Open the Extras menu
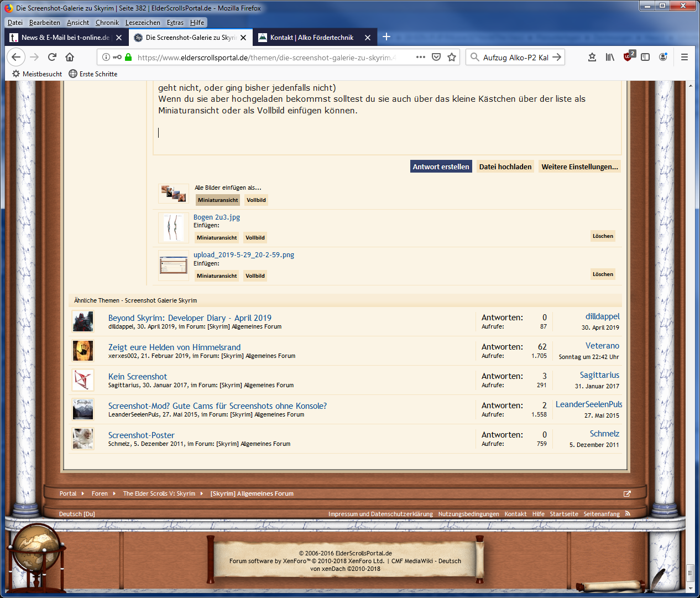The image size is (700, 598). 175,23
